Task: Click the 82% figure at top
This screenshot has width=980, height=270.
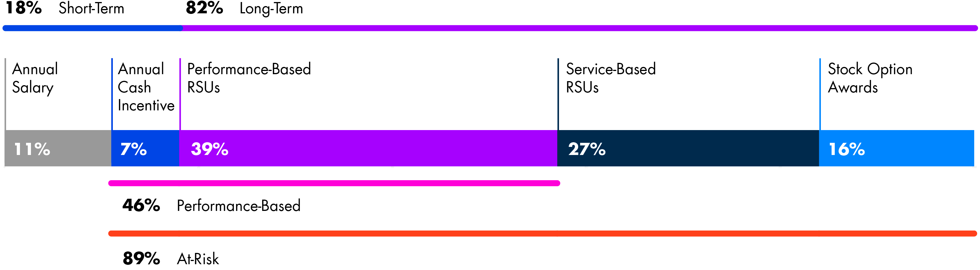Action: click(x=204, y=8)
